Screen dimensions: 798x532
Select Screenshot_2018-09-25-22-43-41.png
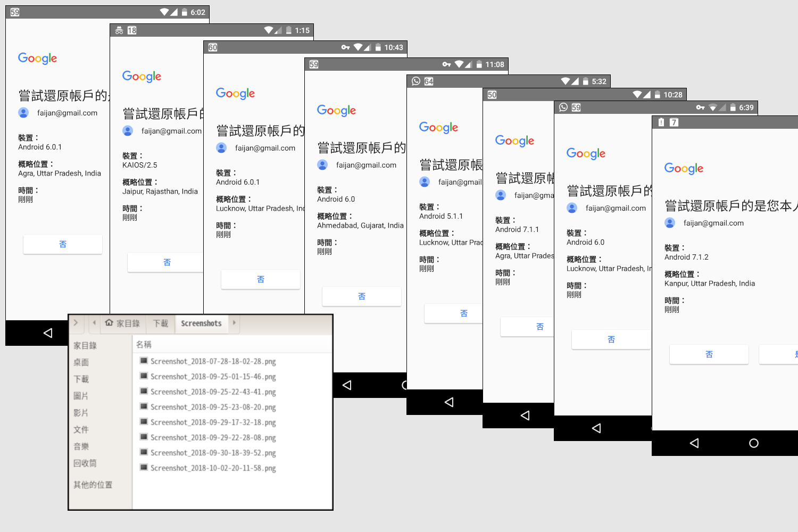coord(207,392)
